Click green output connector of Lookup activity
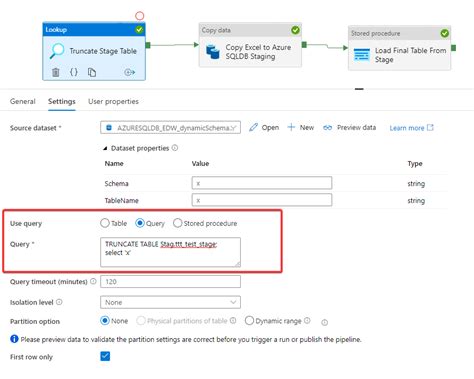This screenshot has width=474, height=379. (x=148, y=45)
